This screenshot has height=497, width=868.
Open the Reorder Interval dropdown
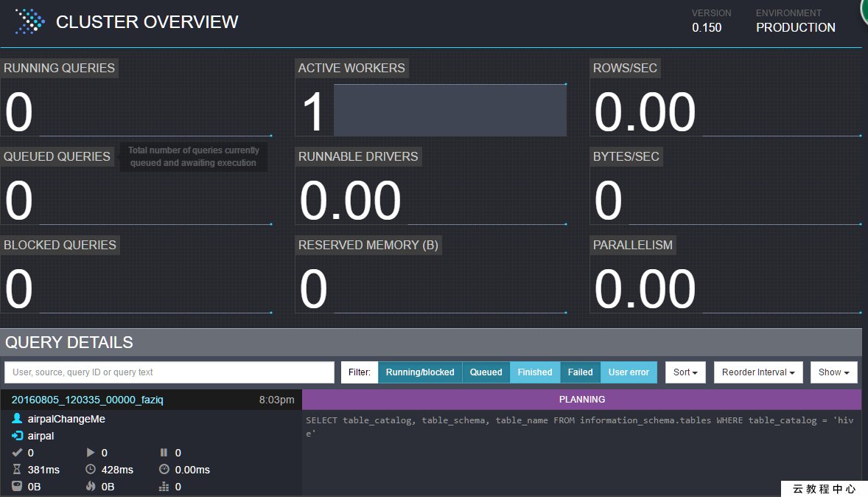tap(758, 372)
